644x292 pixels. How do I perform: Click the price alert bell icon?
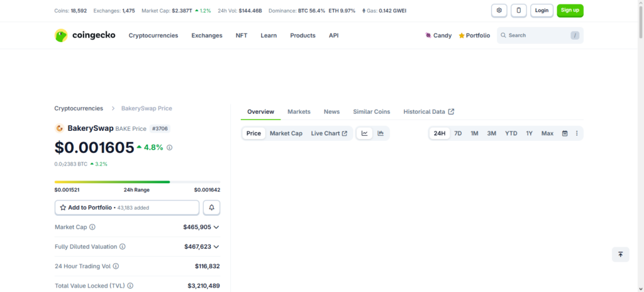pyautogui.click(x=211, y=207)
